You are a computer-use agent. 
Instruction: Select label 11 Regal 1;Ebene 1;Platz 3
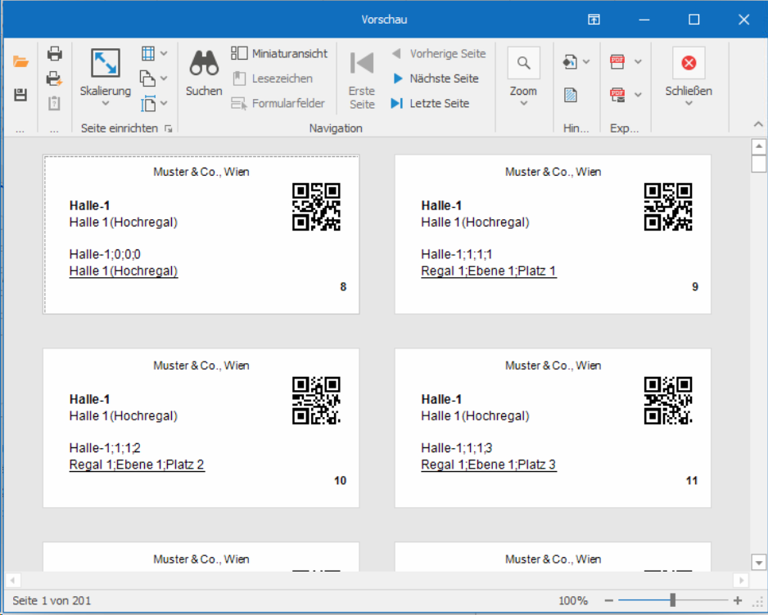click(552, 428)
